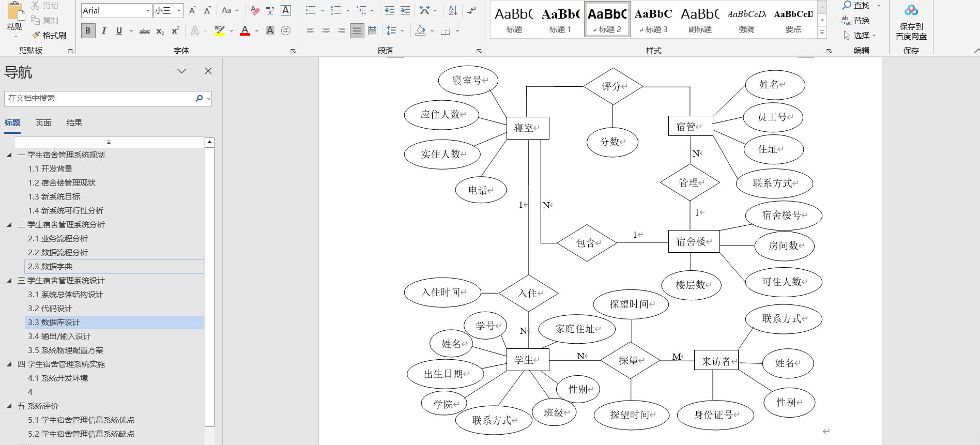This screenshot has height=445, width=980.
Task: Switch to 标题 navigation tab
Action: 12,122
